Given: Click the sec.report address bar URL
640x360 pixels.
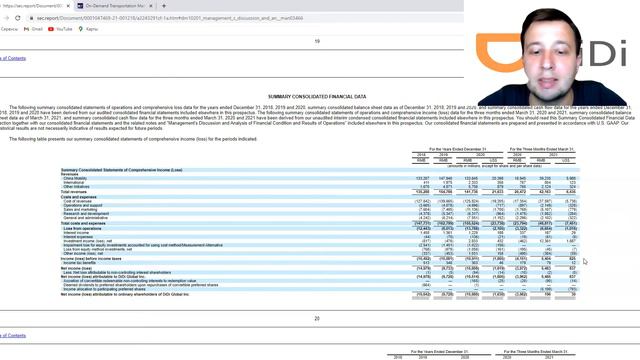Looking at the screenshot, I should [170, 18].
